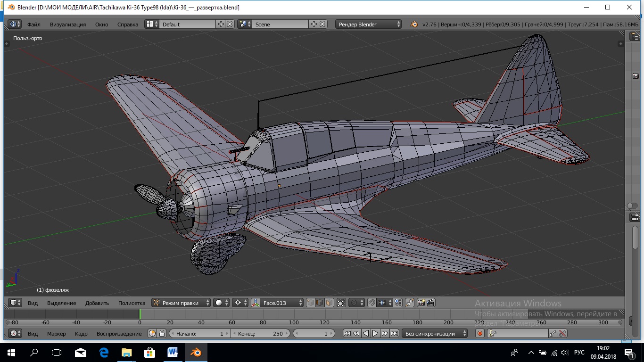Select vertex selection mode icon
This screenshot has width=644, height=362.
point(311,303)
